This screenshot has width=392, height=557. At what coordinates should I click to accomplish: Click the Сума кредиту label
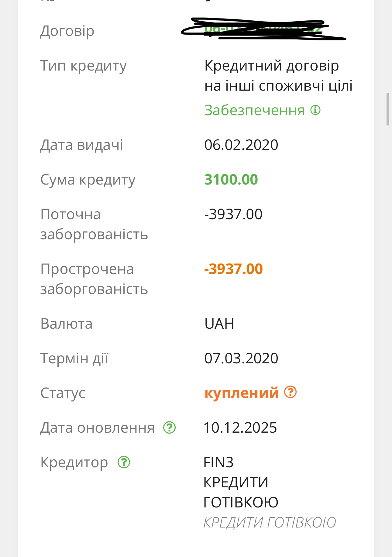click(x=88, y=179)
